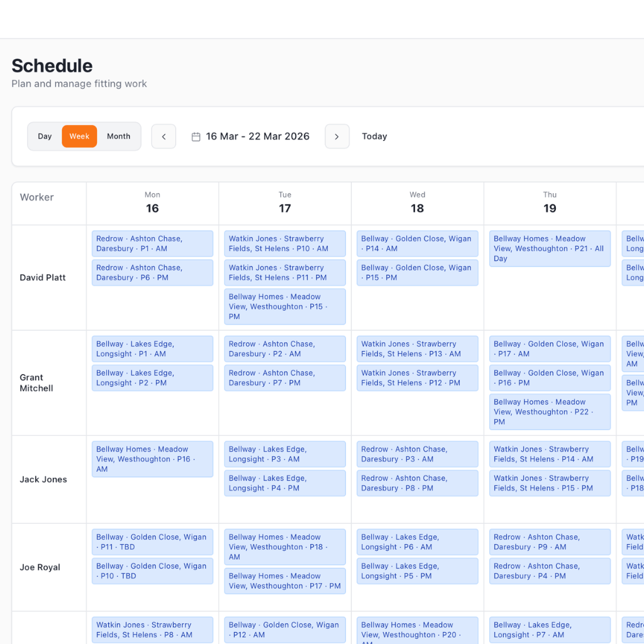
Task: Open Redrow Ashton Chase P6 PM job
Action: (x=152, y=273)
